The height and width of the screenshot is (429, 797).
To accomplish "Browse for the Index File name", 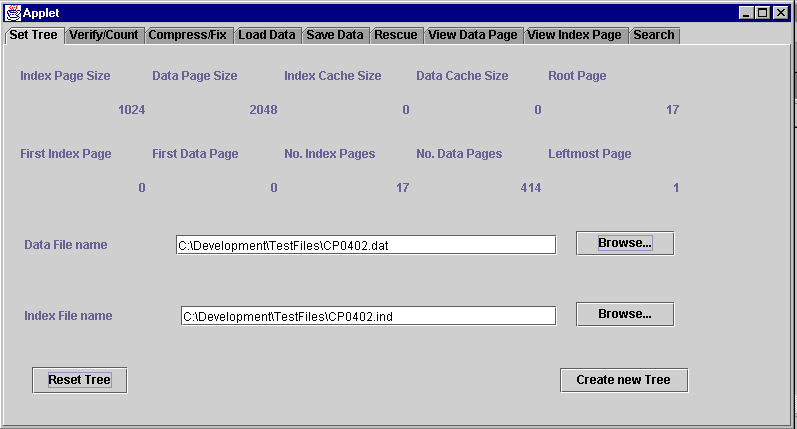I will click(x=625, y=314).
